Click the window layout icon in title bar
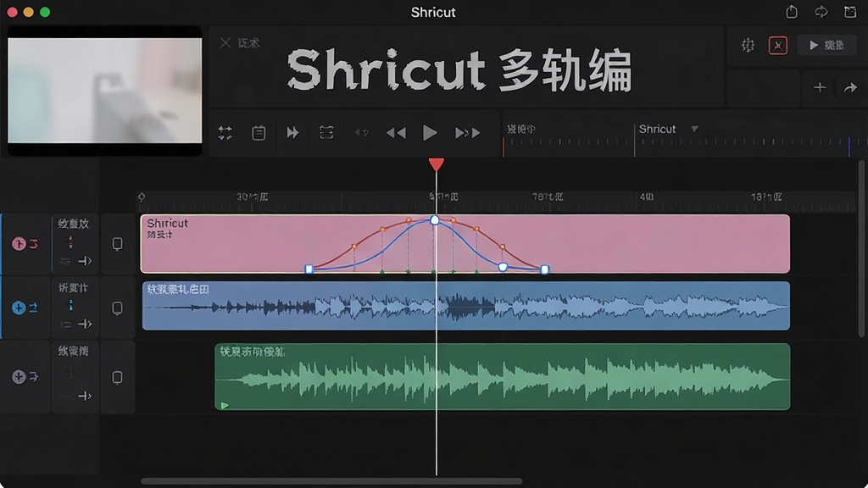The image size is (868, 488). [x=850, y=12]
